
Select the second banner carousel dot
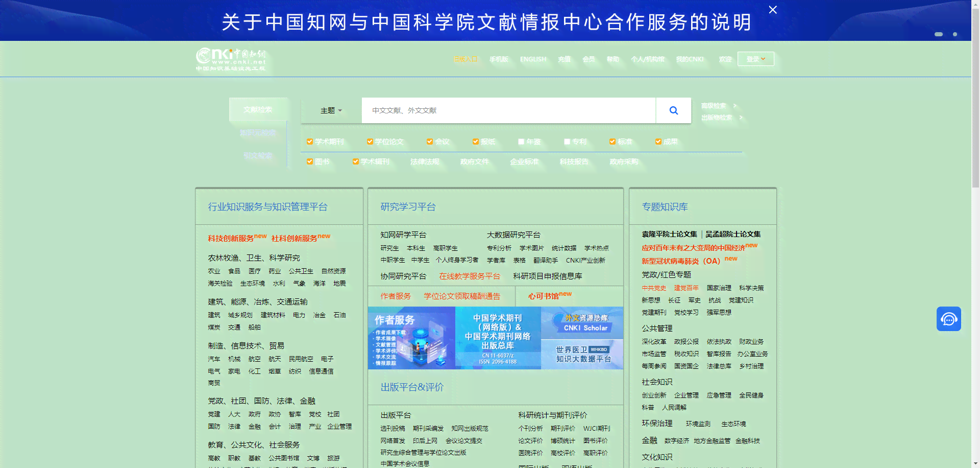954,34
